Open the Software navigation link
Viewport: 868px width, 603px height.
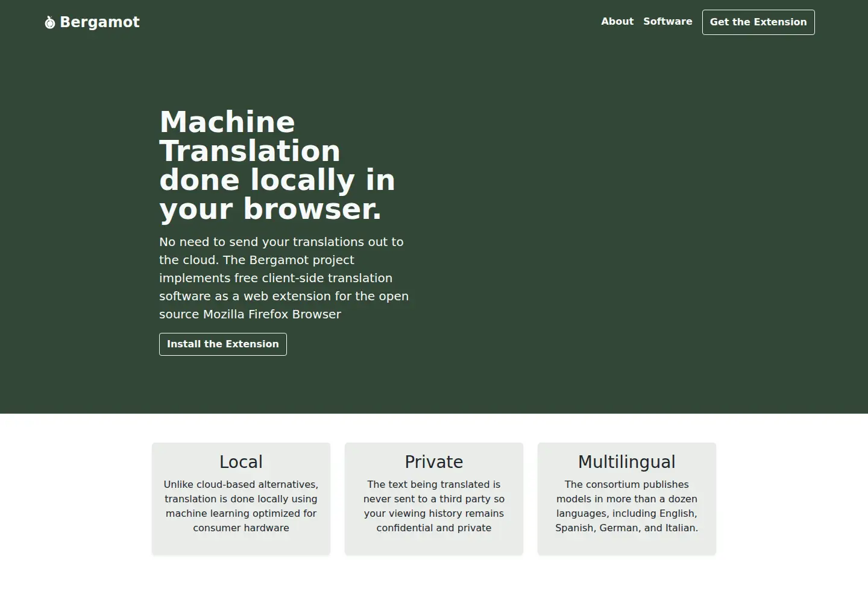click(668, 22)
